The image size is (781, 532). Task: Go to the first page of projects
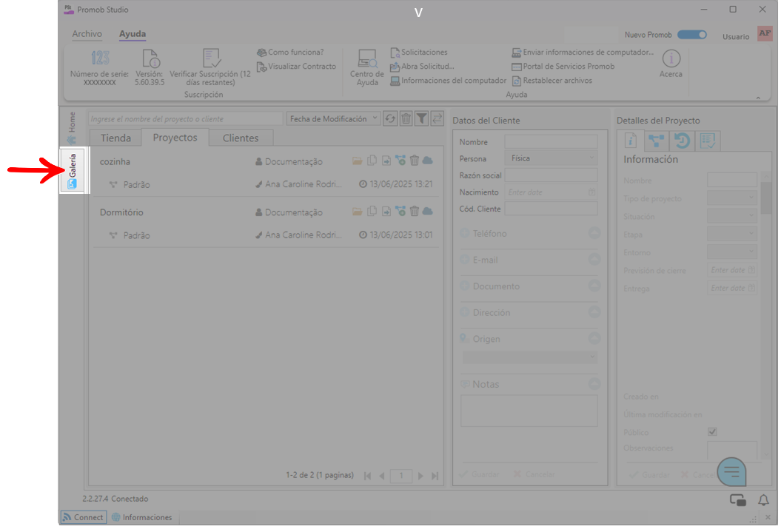click(368, 476)
